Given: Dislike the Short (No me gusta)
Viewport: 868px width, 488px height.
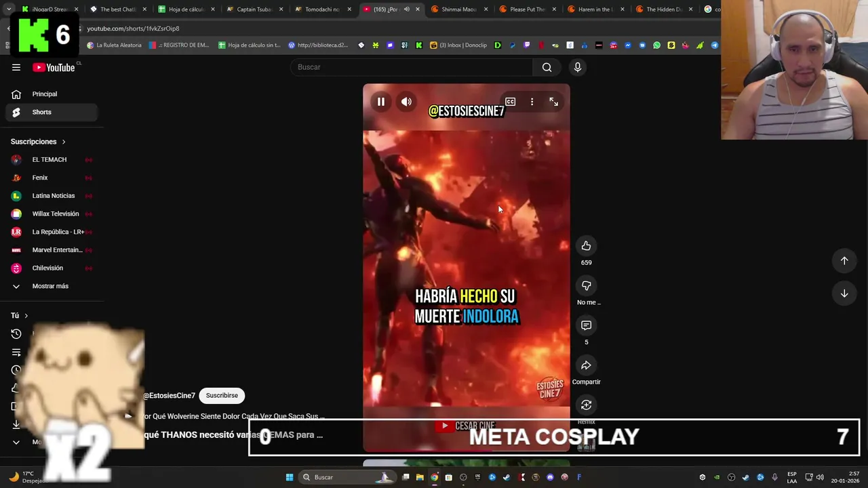Looking at the screenshot, I should point(586,286).
